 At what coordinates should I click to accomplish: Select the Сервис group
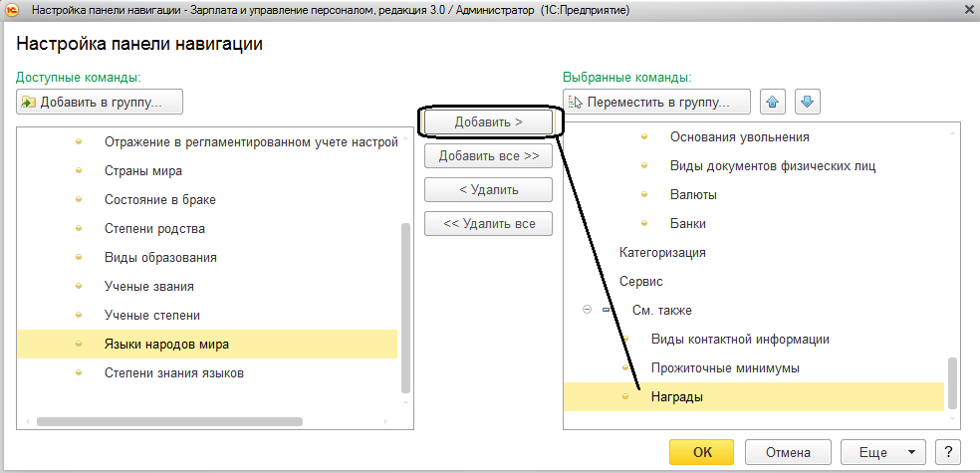640,281
